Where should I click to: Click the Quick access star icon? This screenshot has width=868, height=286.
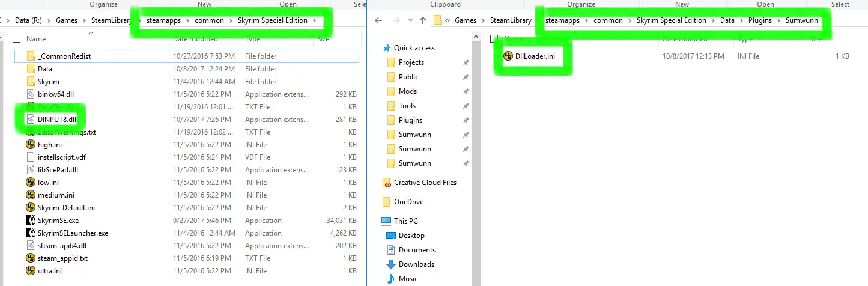pyautogui.click(x=387, y=48)
